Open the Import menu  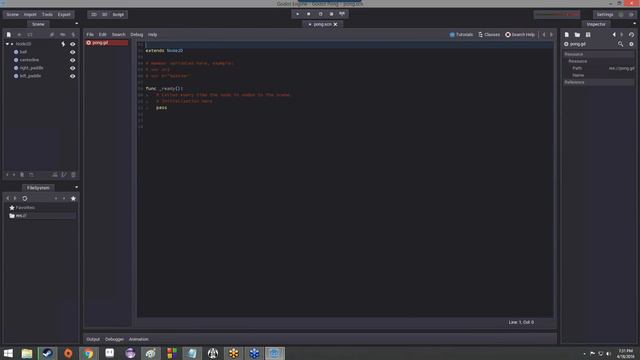coord(30,14)
